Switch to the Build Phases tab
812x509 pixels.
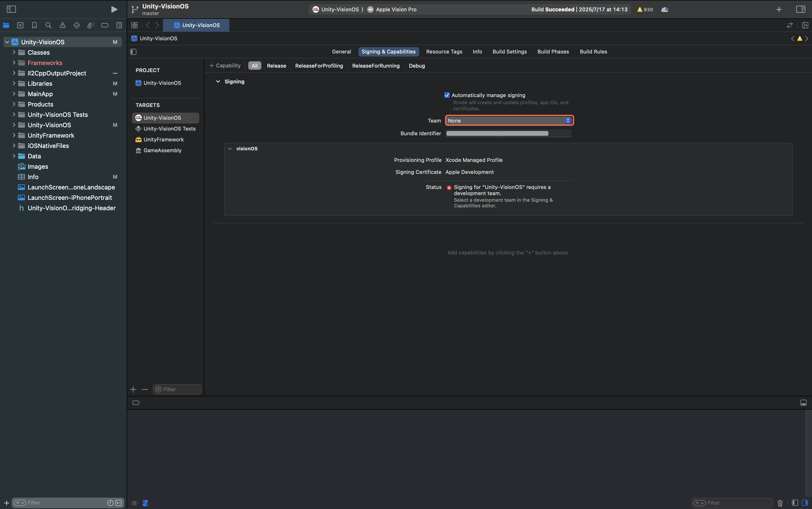coord(553,52)
